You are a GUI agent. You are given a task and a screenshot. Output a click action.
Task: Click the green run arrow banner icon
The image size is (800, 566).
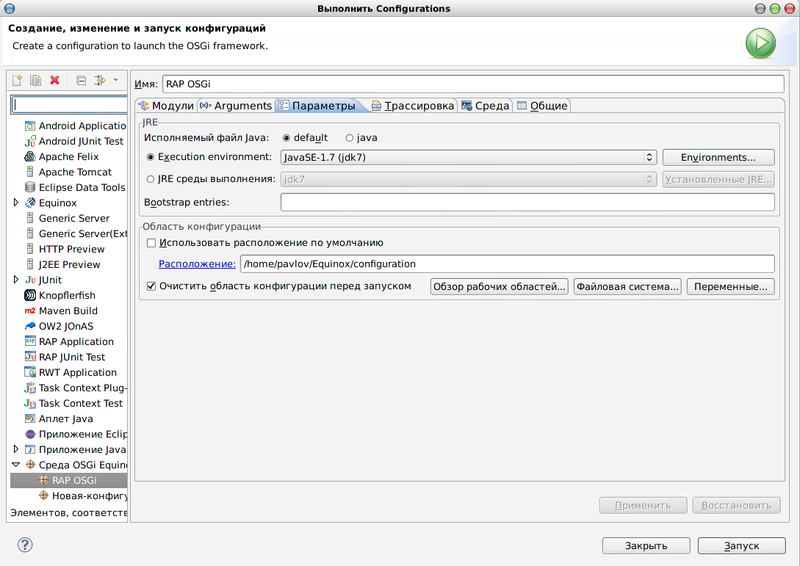[760, 43]
